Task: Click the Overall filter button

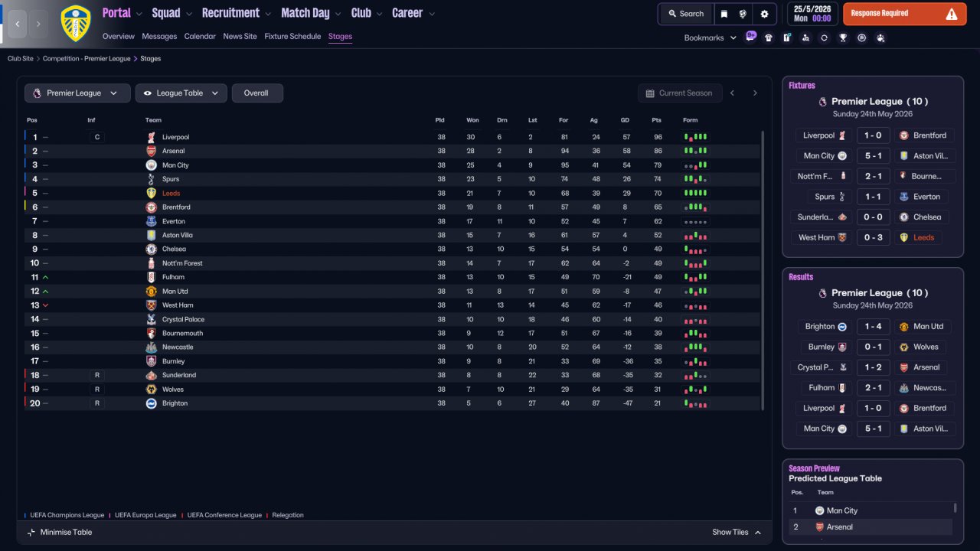Action: coord(257,93)
